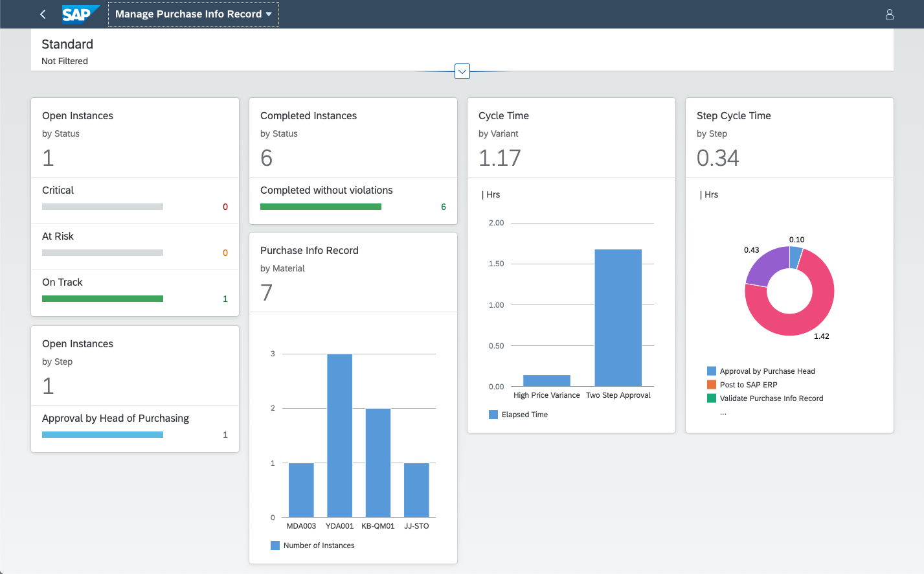
Task: Select the JJ-STO bar in chart
Action: pos(416,490)
